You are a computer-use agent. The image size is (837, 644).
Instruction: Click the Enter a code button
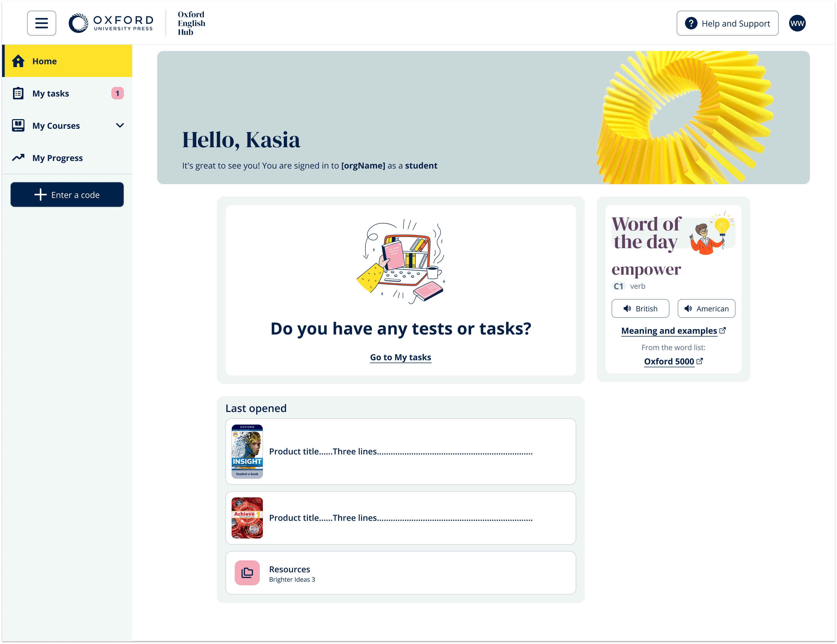tap(67, 195)
